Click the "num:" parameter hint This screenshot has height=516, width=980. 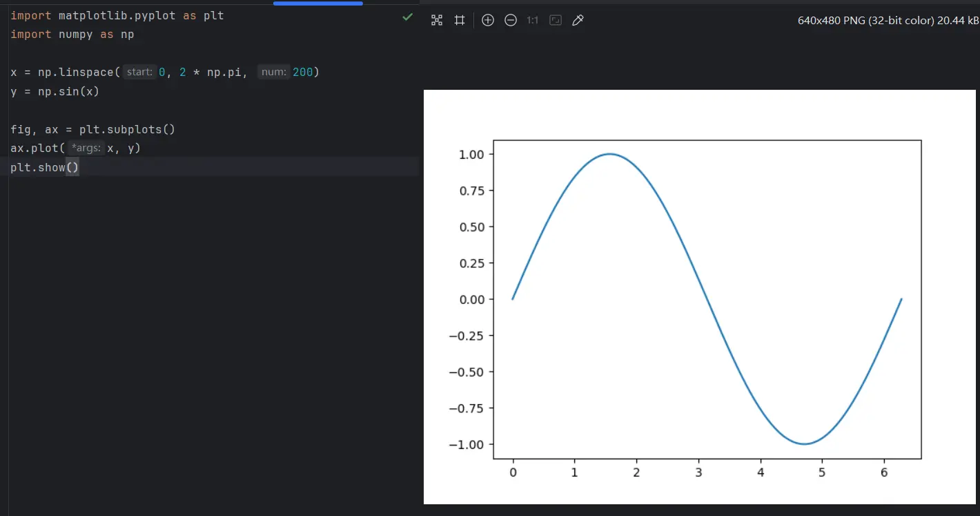pos(274,72)
